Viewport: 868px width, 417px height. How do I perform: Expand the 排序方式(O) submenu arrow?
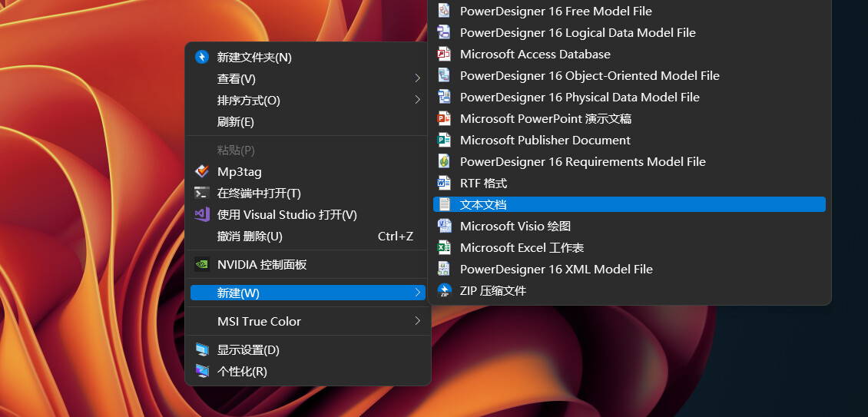(417, 101)
